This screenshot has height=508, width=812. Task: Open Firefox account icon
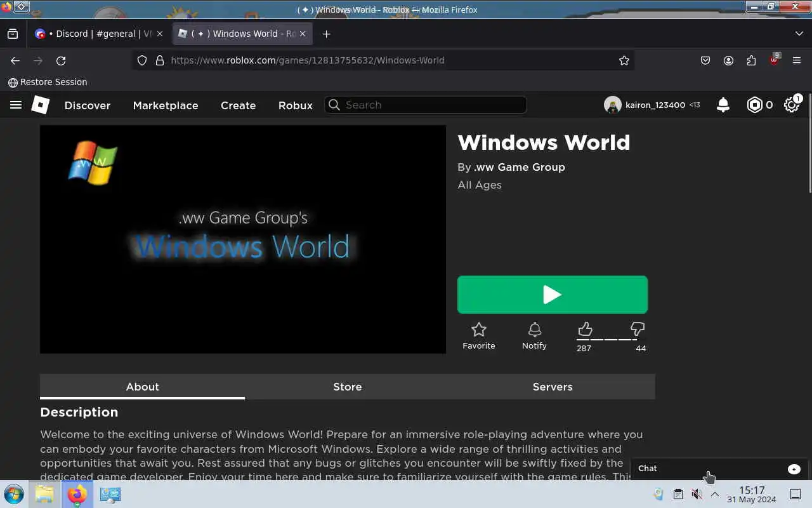pyautogui.click(x=728, y=60)
